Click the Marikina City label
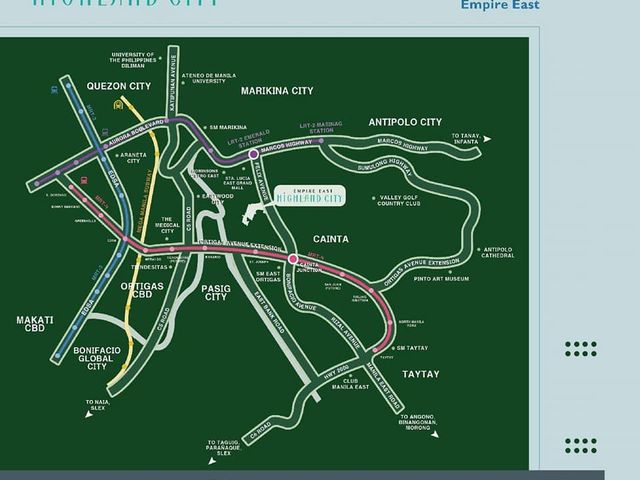This screenshot has width=640, height=480. [x=277, y=91]
